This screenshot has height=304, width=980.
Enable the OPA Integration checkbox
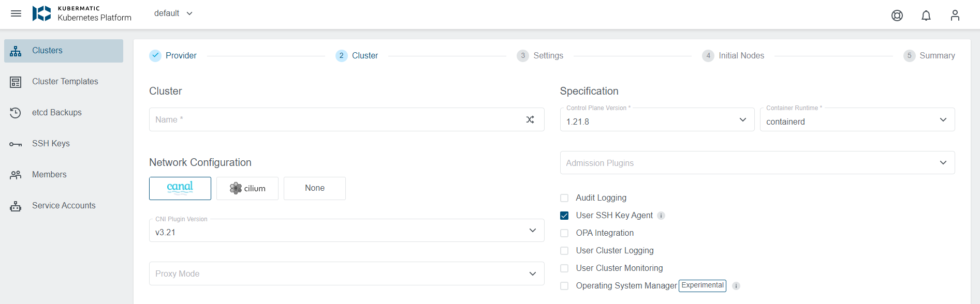tap(564, 233)
